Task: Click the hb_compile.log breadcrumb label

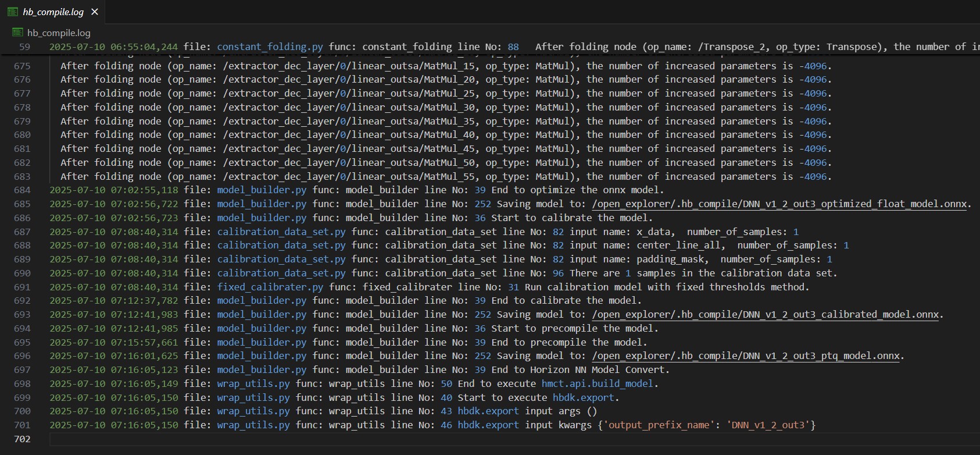Action: point(59,33)
